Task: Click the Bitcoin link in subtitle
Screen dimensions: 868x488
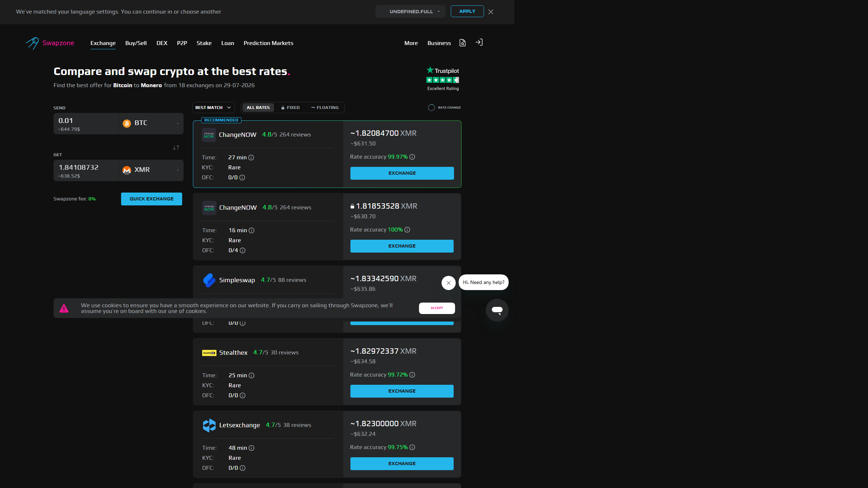Action: coord(123,85)
